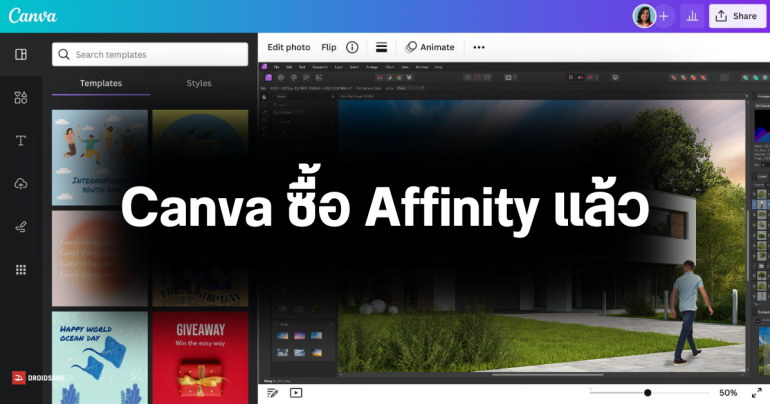Viewport: 770px width, 404px height.
Task: Switch to Affinity Tone Mapping Persona icon
Action: [x=306, y=78]
